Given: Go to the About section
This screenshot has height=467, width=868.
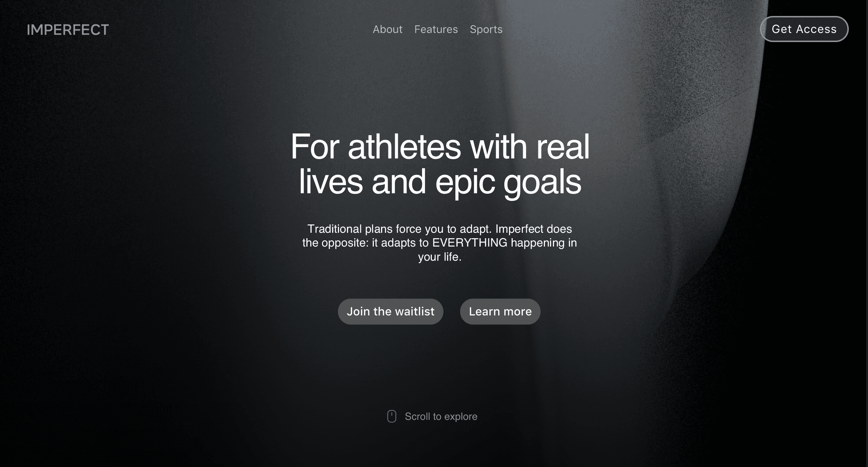Looking at the screenshot, I should (x=387, y=29).
